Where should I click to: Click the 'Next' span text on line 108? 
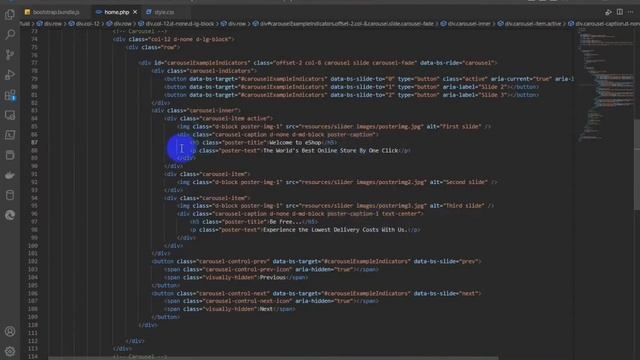(x=266, y=309)
